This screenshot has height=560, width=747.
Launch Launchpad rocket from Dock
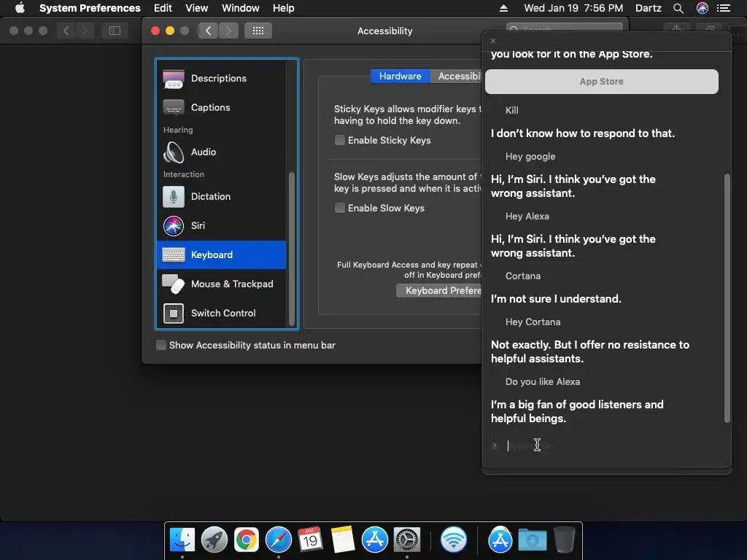pos(214,540)
